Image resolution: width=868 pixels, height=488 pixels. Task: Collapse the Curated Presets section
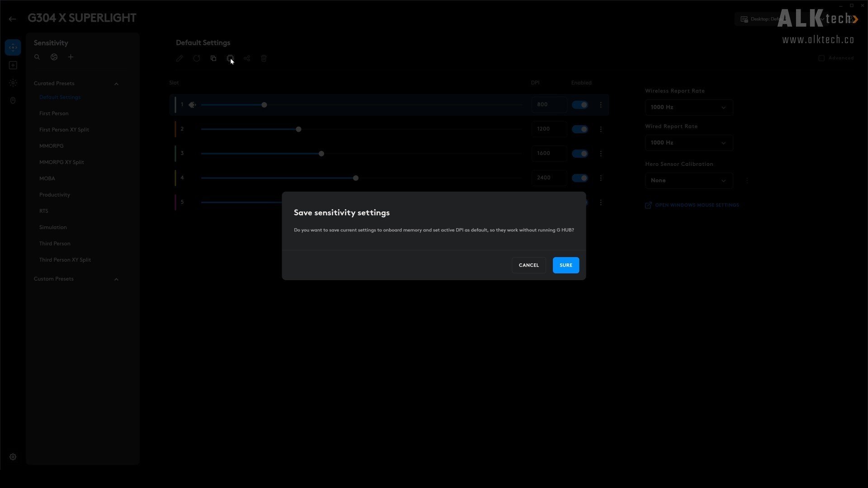click(116, 84)
